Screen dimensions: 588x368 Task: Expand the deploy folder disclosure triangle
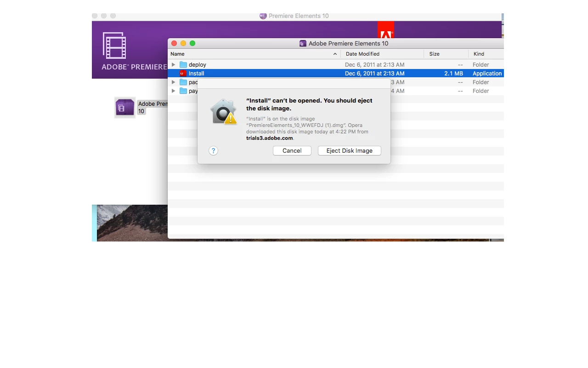coord(173,65)
